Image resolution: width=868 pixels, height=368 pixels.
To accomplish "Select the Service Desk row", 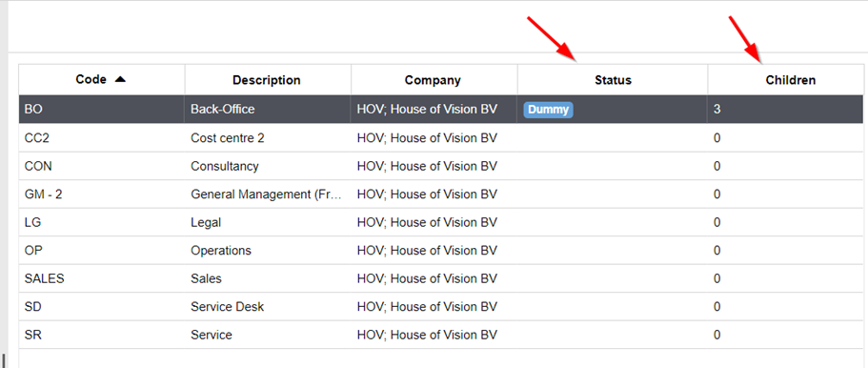I will coord(441,306).
